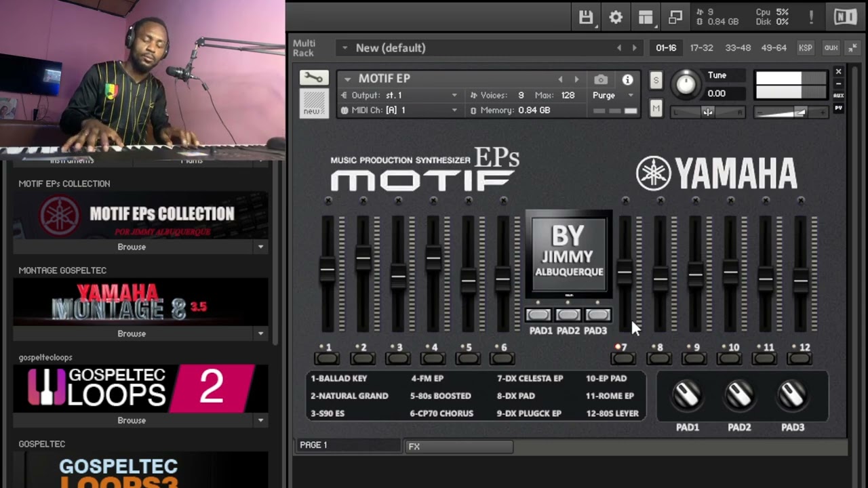Toggle sound button 4 FM EP
The image size is (868, 488).
(433, 359)
